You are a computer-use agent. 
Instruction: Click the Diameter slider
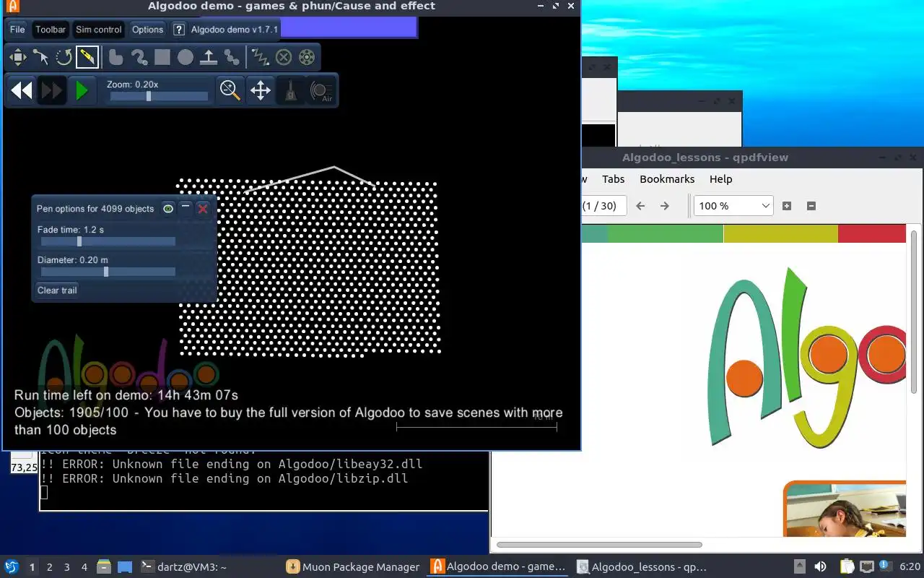tap(108, 272)
